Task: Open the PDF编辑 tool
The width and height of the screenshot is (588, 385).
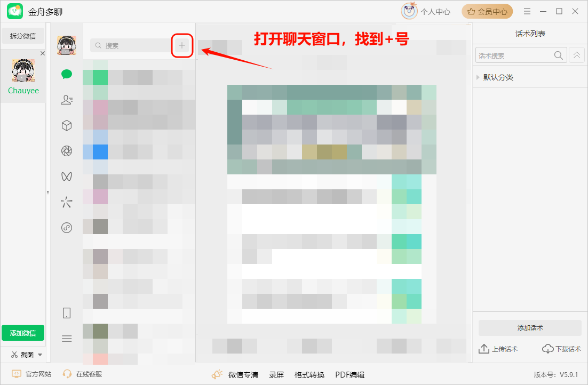Action: [350, 374]
